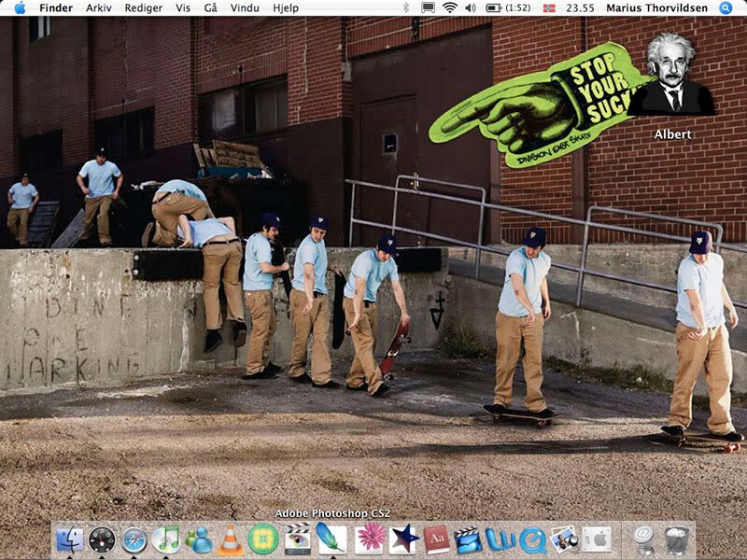This screenshot has width=747, height=560.
Task: Launch QuickTime Player from the Dock
Action: point(533,539)
